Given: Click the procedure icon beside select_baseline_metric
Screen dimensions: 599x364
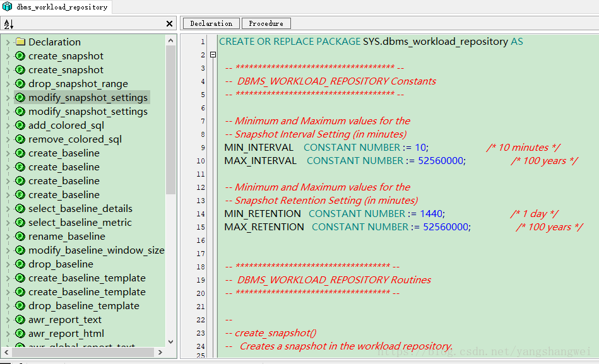Looking at the screenshot, I should (20, 223).
